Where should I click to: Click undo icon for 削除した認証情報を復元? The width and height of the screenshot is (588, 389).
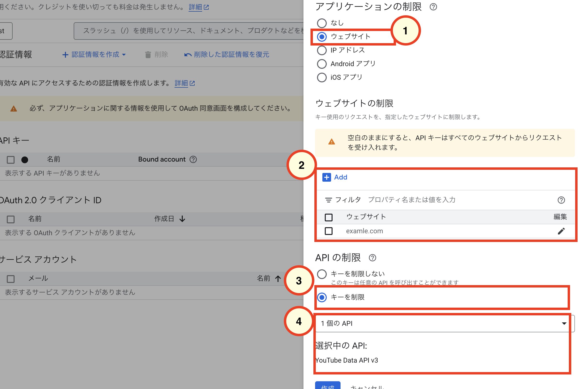(x=188, y=54)
